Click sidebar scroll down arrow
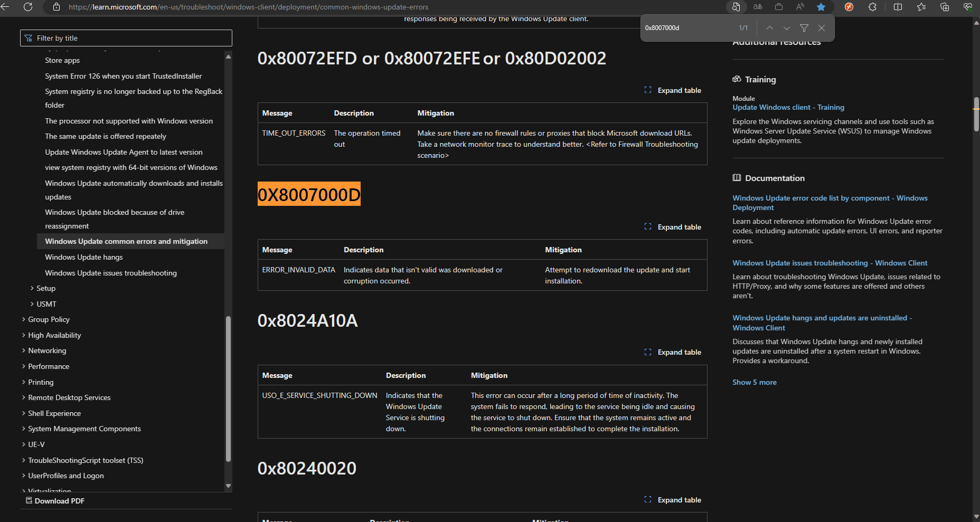 (228, 486)
